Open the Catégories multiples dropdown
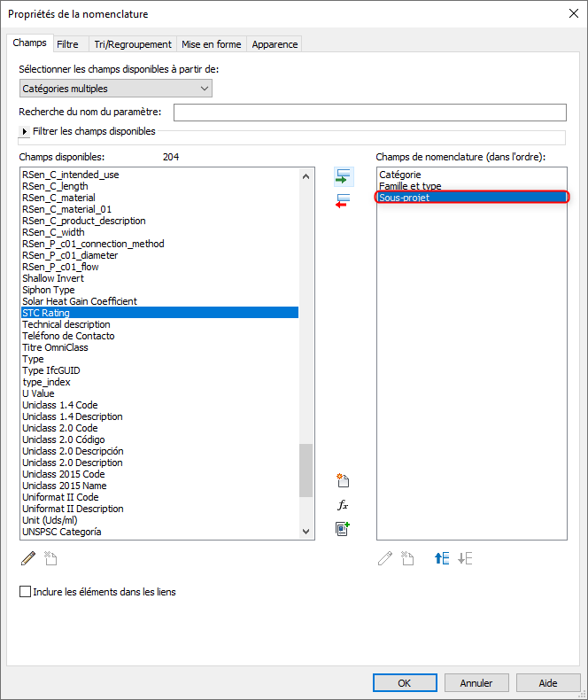Viewport: 588px width, 700px height. 115,88
